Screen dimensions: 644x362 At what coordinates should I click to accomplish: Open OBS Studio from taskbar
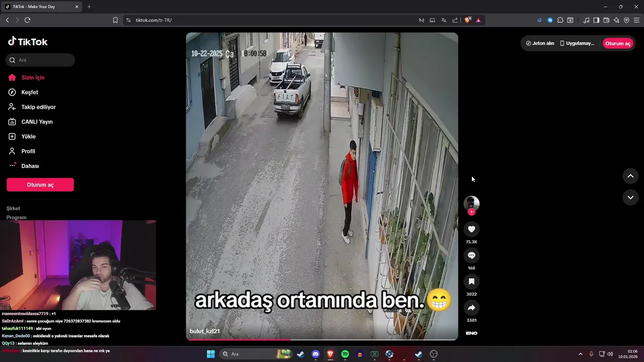(x=434, y=354)
